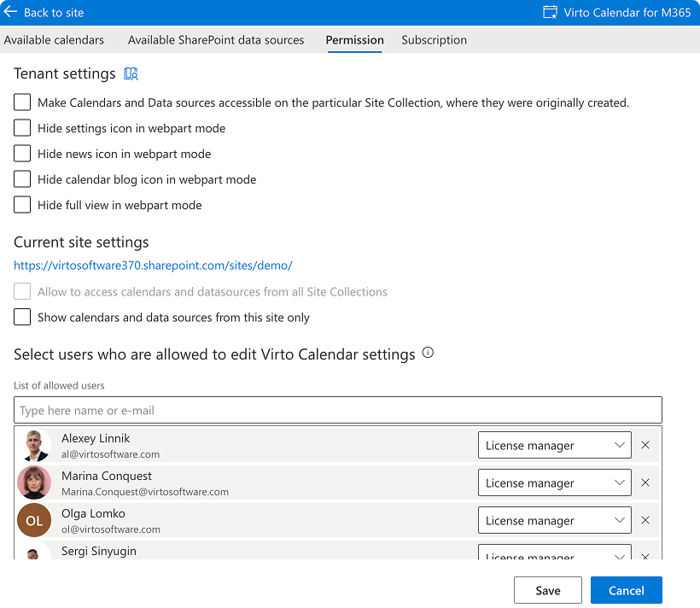Click the contacts book icon beside Tenant settings
The width and height of the screenshot is (700, 608).
pos(131,73)
